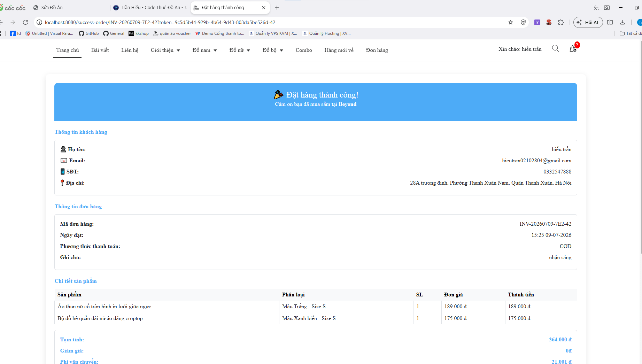Open the extensions puzzle icon

coord(561,22)
